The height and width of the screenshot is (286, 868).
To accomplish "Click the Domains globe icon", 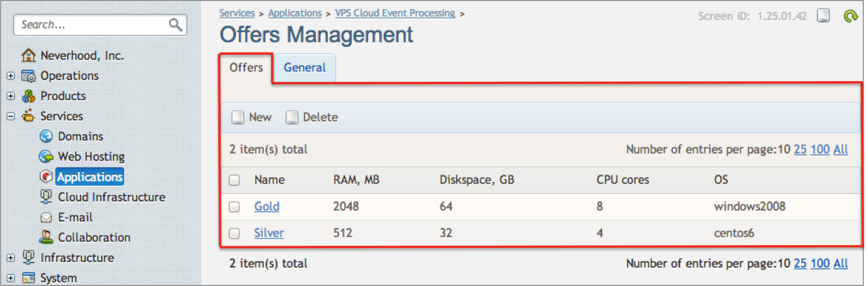I will [46, 136].
